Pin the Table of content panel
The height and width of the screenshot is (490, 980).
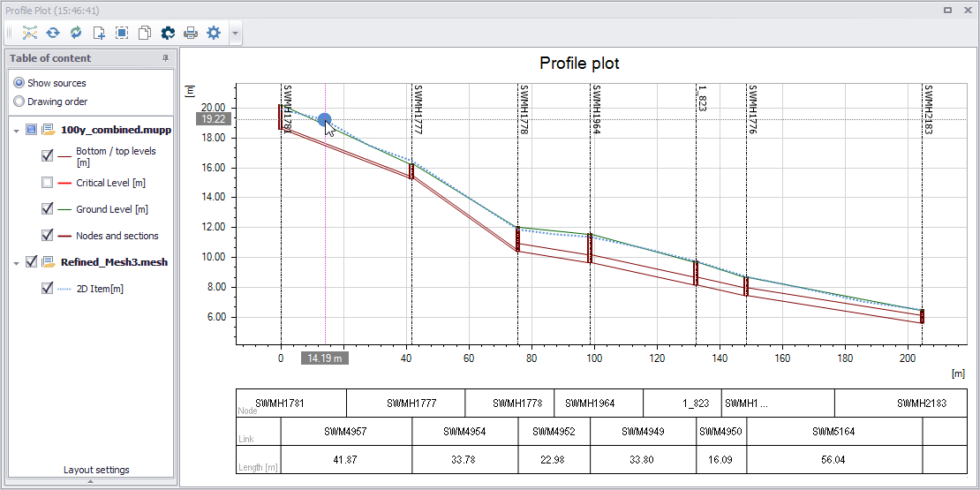(x=166, y=58)
